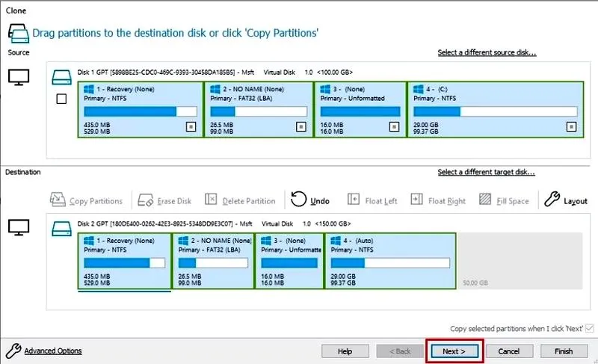Click the Float Right icon
This screenshot has width=598, height=364.
tap(416, 199)
